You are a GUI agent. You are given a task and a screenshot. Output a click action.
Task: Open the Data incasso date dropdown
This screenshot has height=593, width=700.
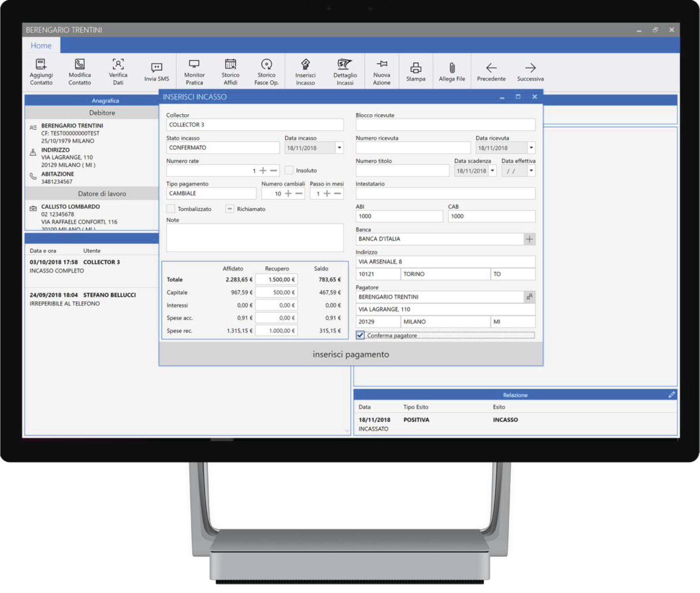tap(339, 148)
